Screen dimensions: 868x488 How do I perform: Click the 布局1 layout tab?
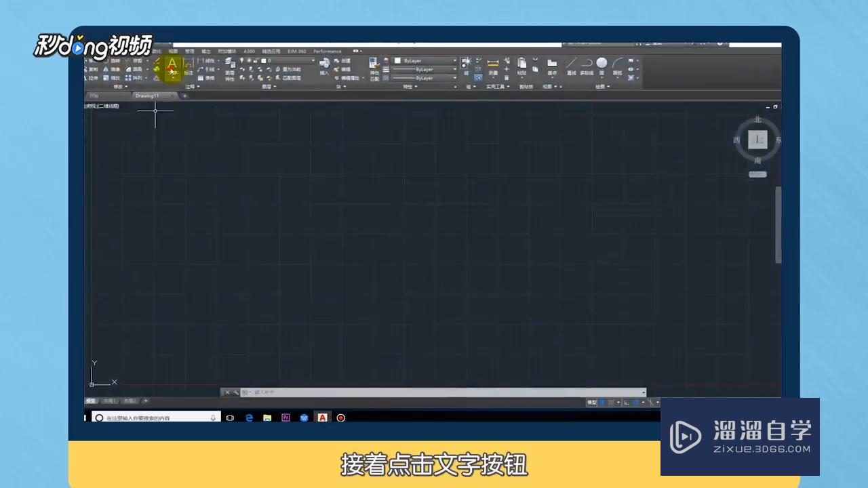coord(109,401)
